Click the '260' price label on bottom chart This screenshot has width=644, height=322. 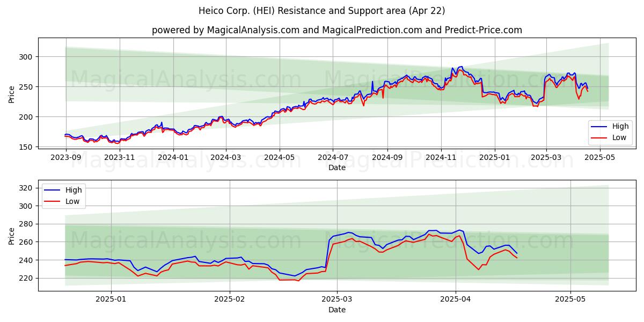27,242
